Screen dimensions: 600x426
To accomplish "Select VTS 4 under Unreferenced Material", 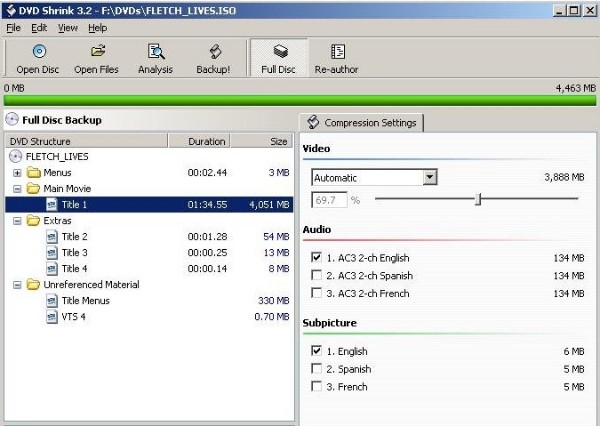I will tap(73, 317).
